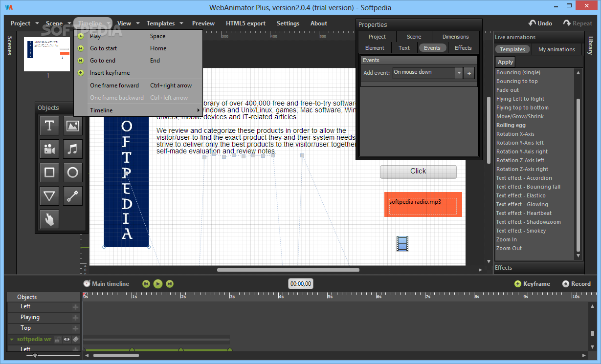Select Text effect - Heartbeat animation
The image size is (601, 364).
coord(524,213)
